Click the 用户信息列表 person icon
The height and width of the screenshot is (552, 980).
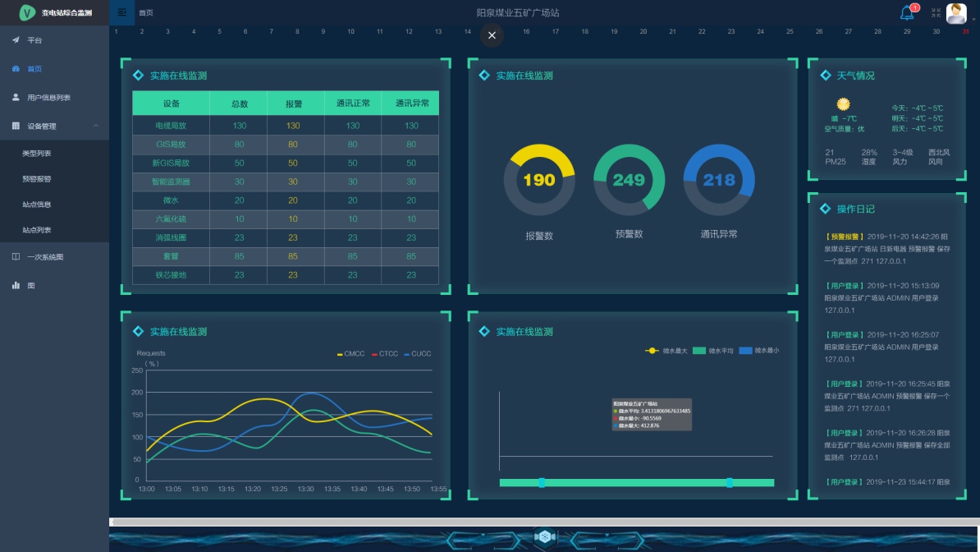(16, 97)
